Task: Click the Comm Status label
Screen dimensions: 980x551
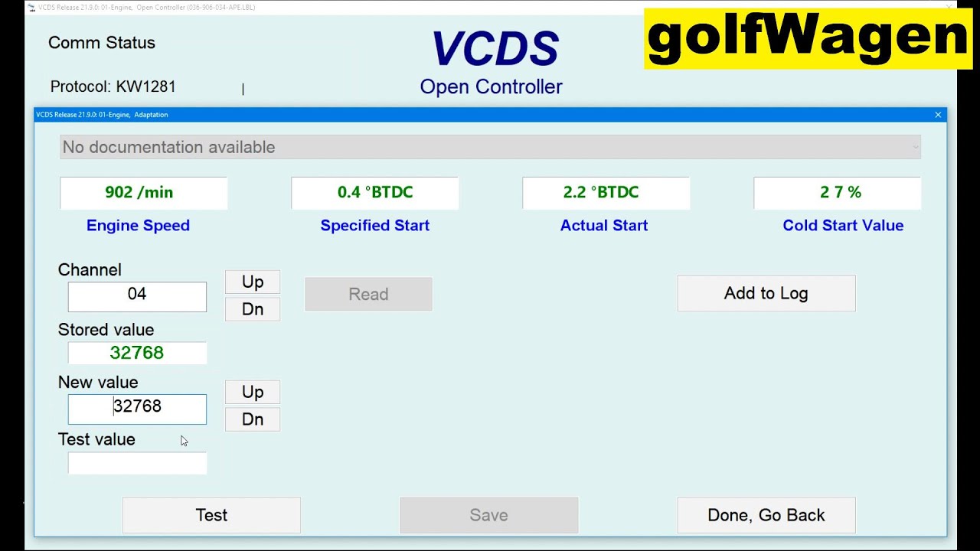Action: point(102,43)
